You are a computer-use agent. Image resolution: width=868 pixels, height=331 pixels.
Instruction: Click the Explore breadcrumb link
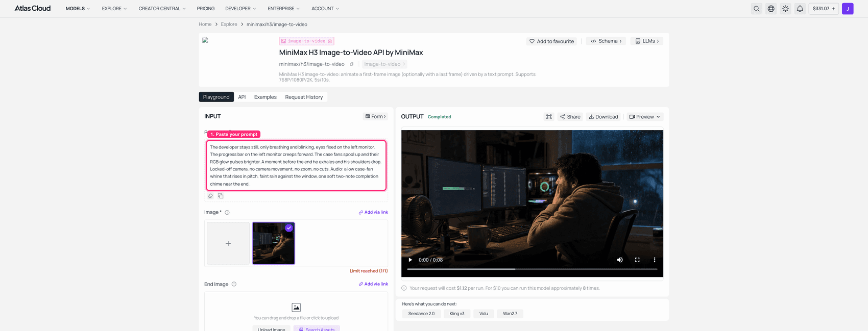229,24
